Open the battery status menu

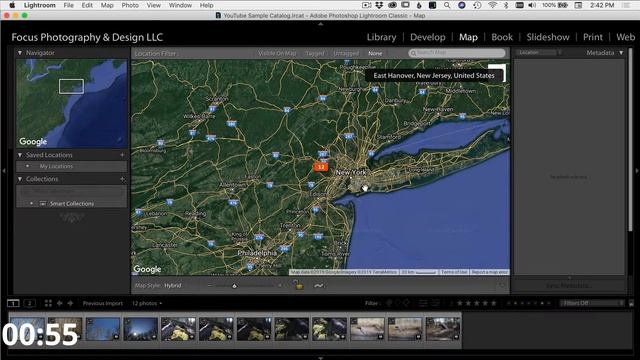coord(563,5)
